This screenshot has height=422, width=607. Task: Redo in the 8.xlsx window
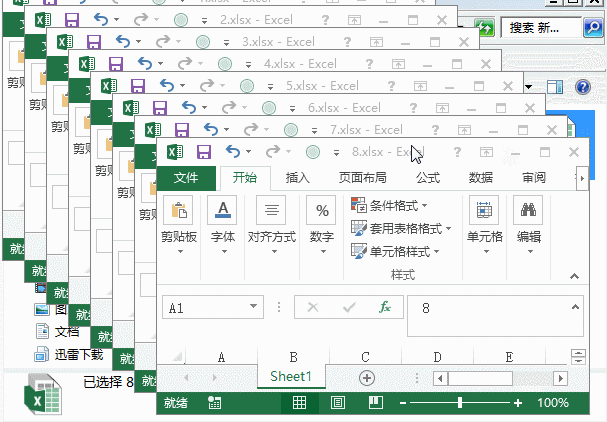(x=273, y=151)
